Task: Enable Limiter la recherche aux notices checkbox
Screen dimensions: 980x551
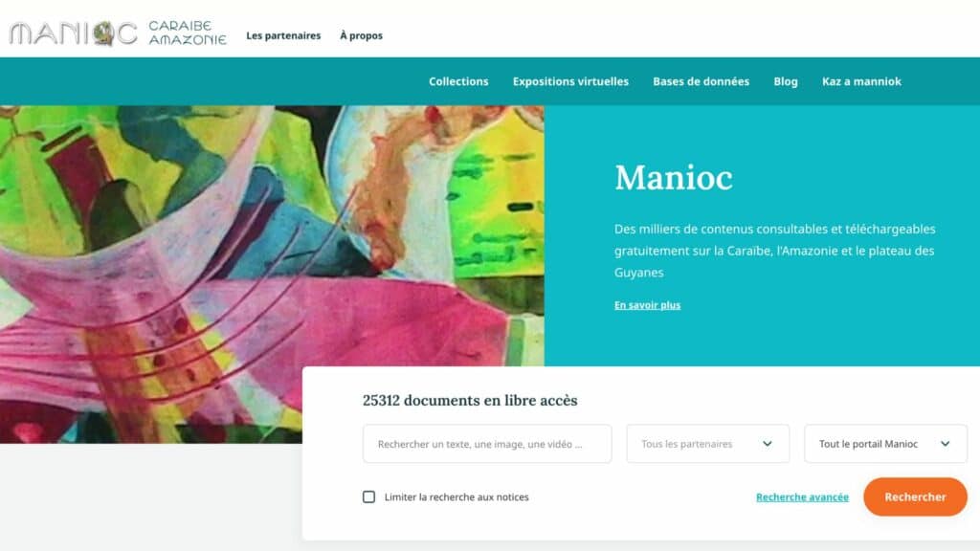Action: [x=368, y=496]
